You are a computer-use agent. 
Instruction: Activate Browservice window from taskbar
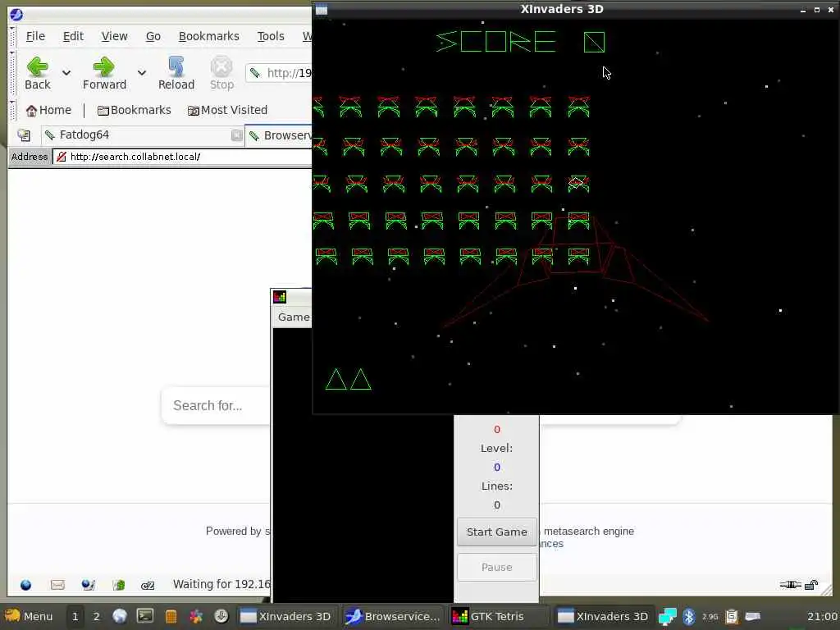pyautogui.click(x=393, y=617)
